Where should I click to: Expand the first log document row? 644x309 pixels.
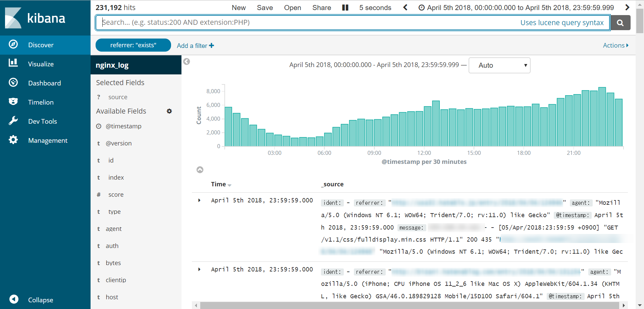pyautogui.click(x=200, y=200)
